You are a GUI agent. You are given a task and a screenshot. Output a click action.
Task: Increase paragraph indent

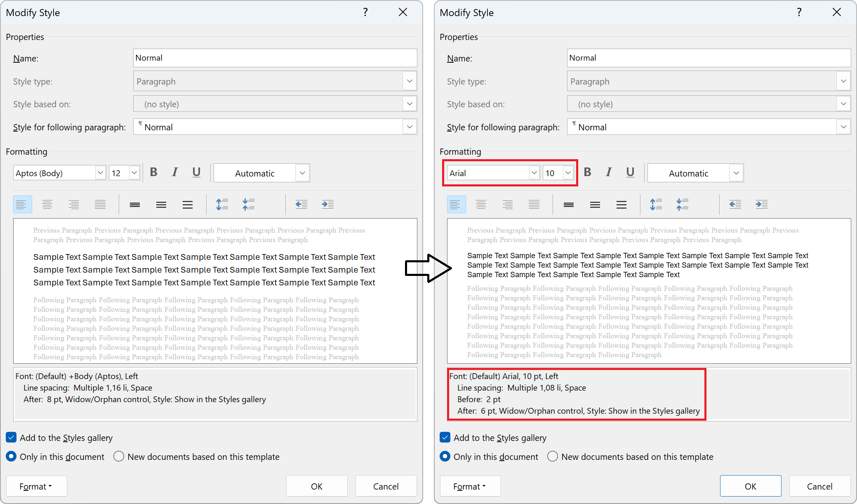tap(328, 204)
